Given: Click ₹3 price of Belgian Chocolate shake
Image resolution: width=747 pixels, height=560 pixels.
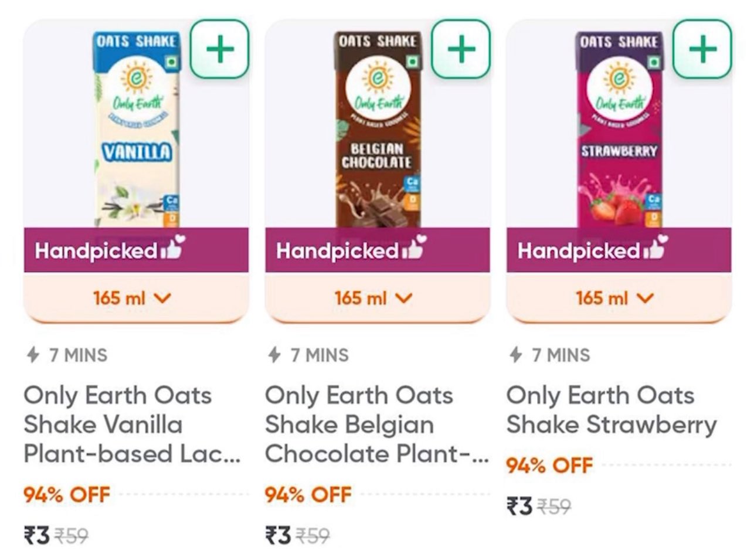Looking at the screenshot, I should (278, 535).
